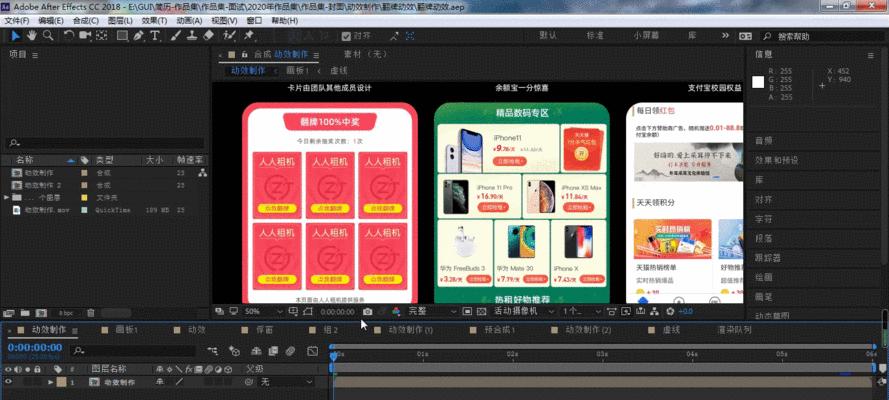Click the label color swatch of layer 1

point(61,382)
